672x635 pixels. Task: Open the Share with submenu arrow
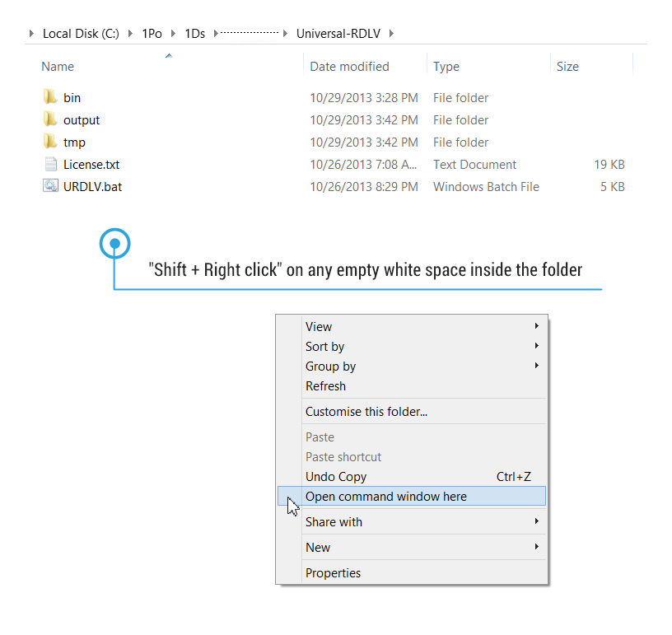click(537, 521)
